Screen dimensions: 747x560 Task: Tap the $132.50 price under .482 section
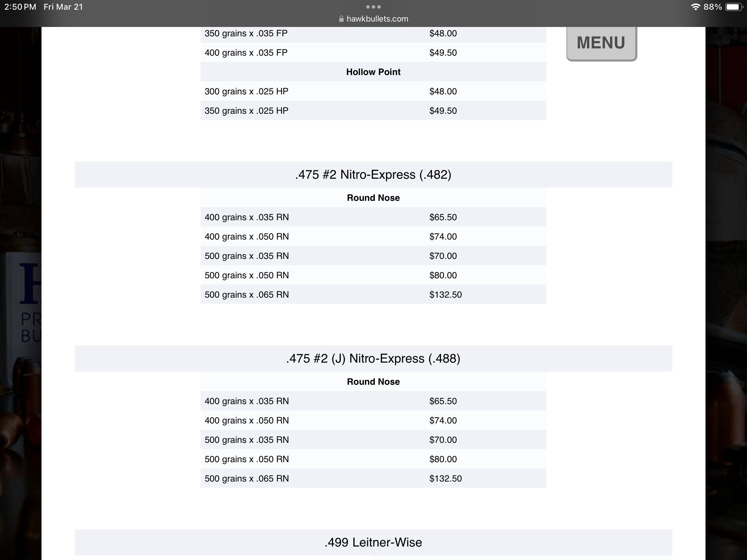click(445, 295)
